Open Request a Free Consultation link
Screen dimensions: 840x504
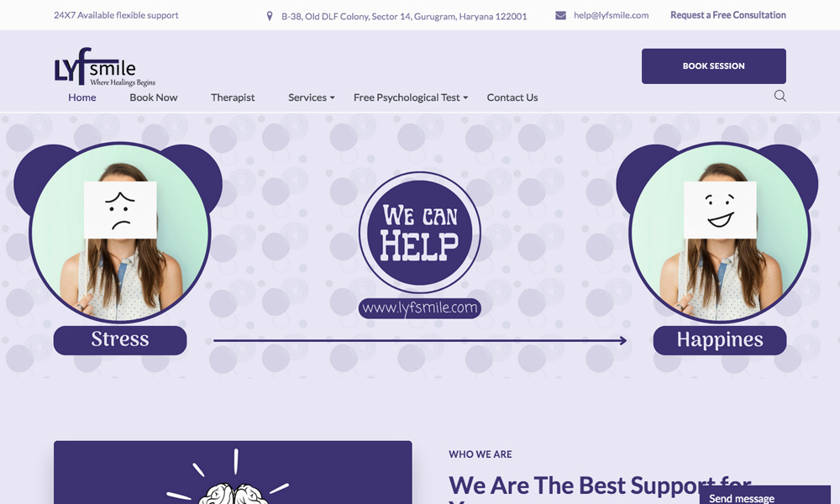coord(728,15)
